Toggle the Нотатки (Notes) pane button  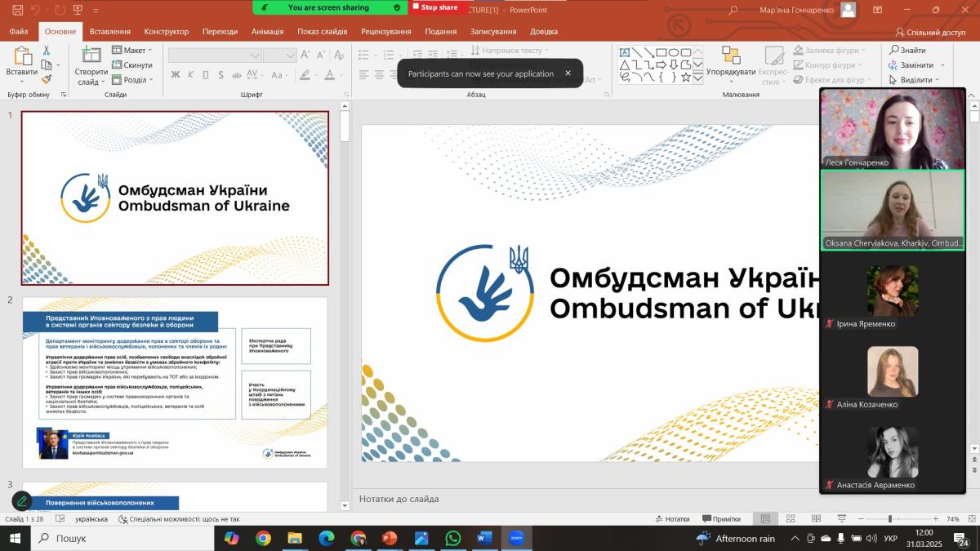coord(671,519)
